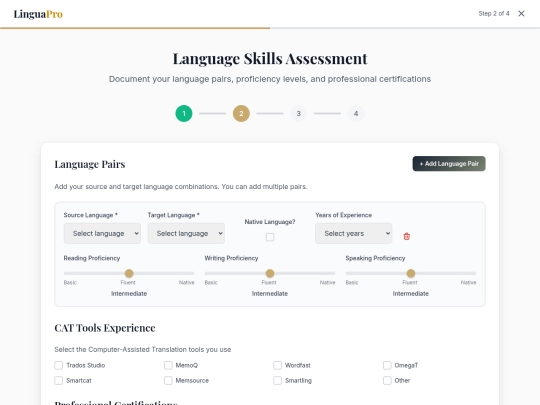Click Language Skills Assessment heading
Image resolution: width=540 pixels, height=405 pixels.
[270, 59]
